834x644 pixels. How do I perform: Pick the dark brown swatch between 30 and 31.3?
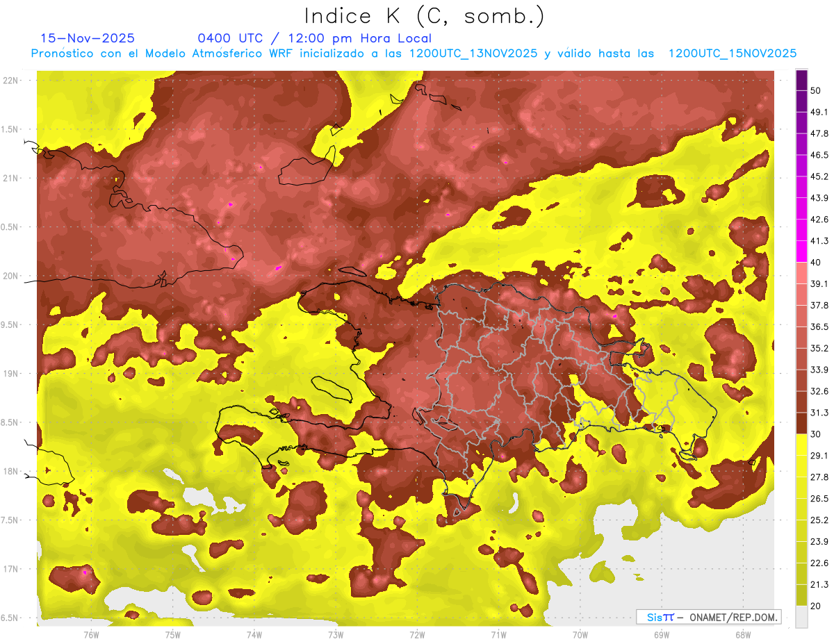[x=801, y=424]
